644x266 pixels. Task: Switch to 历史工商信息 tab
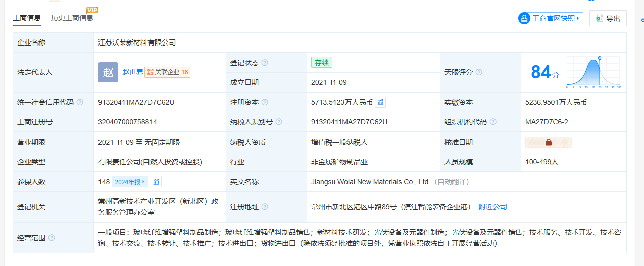(72, 18)
